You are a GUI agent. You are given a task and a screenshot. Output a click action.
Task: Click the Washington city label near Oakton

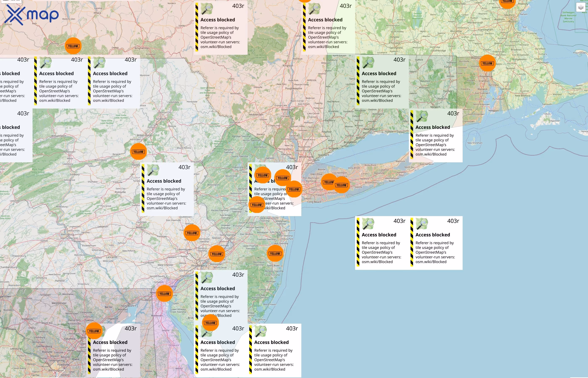(x=56, y=370)
